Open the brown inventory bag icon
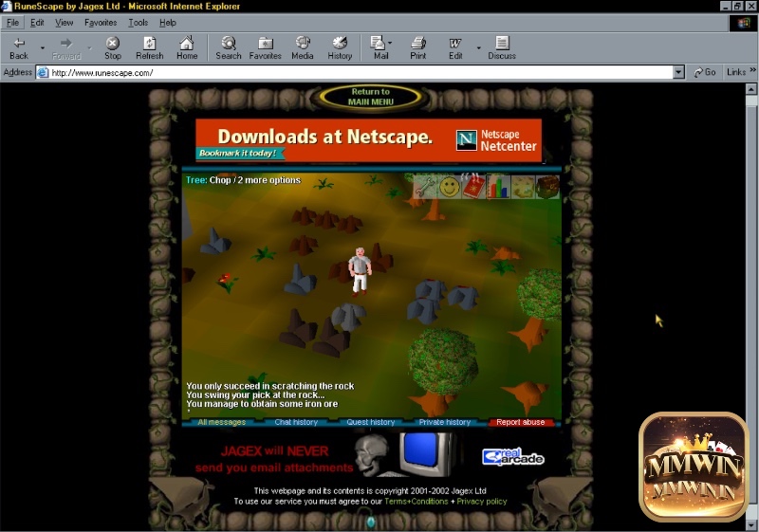 click(547, 187)
